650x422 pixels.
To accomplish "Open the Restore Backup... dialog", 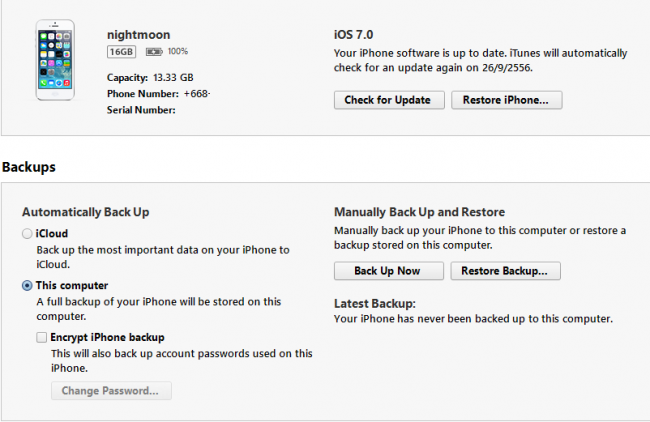I will click(x=505, y=271).
